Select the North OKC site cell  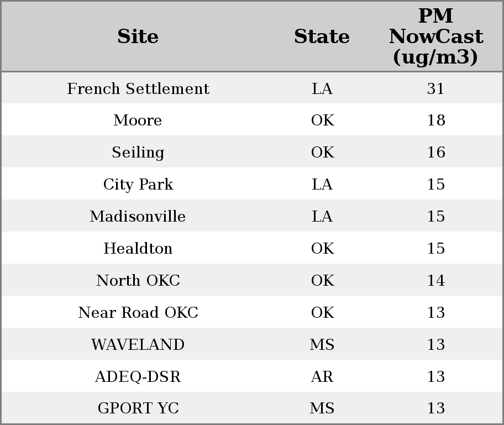[x=138, y=281]
